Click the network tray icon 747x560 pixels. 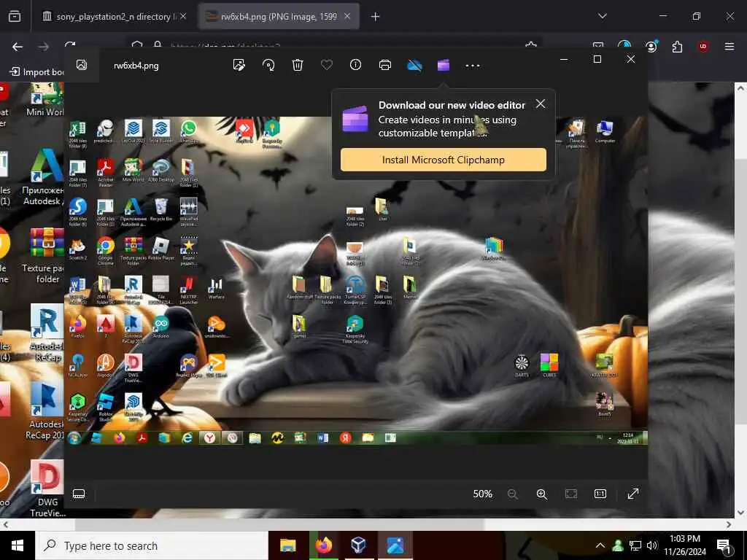click(x=635, y=545)
